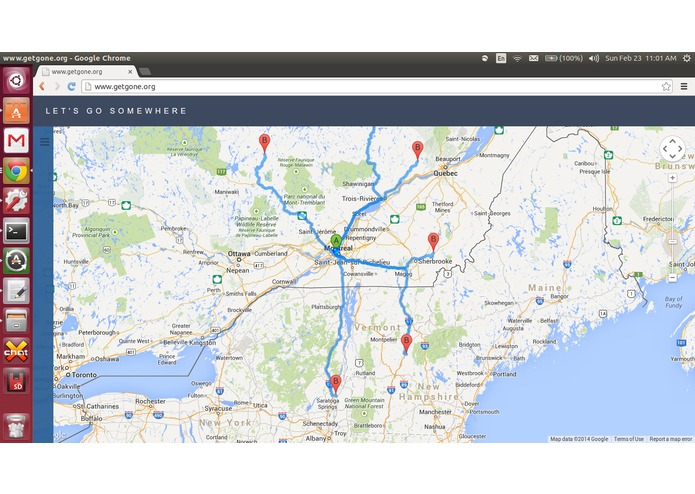
Task: Click the B marker south of Montpelier
Action: pyautogui.click(x=406, y=343)
